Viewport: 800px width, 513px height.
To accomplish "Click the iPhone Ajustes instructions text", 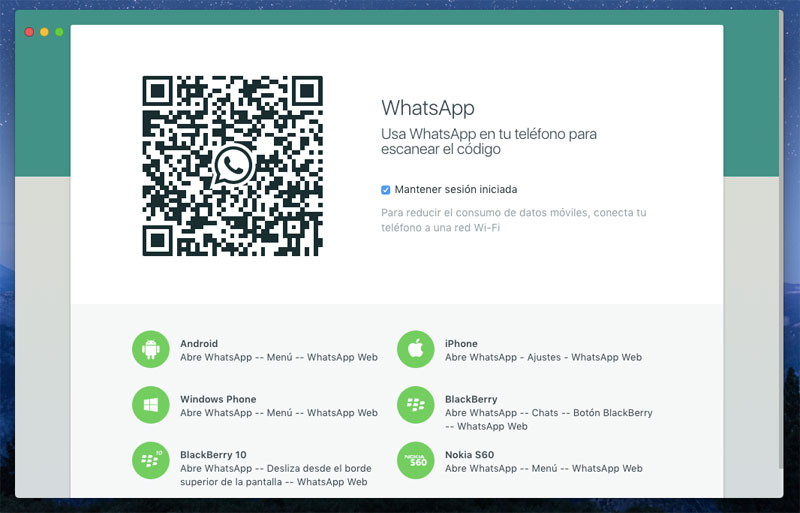I will point(543,357).
